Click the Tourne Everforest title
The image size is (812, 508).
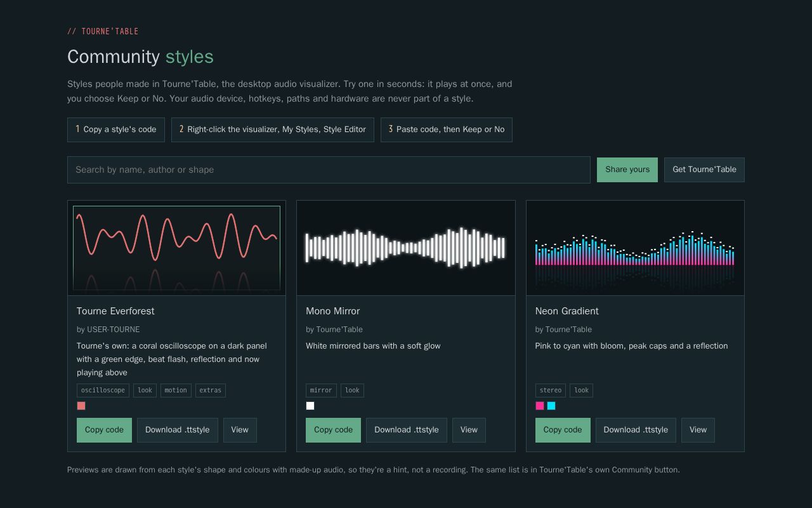pyautogui.click(x=115, y=311)
